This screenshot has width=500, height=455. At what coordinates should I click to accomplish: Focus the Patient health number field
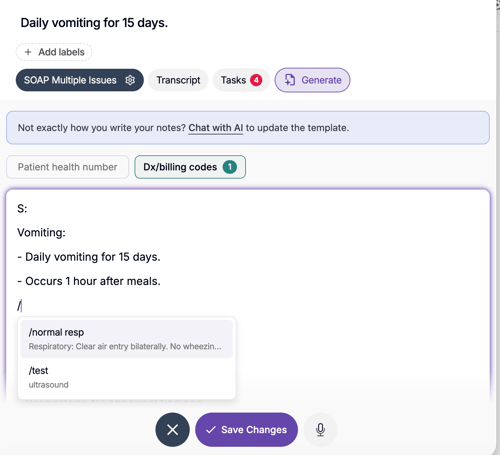click(67, 167)
